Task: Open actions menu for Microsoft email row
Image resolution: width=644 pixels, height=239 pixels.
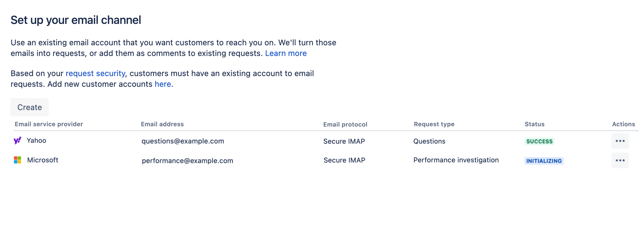Action: 620,160
